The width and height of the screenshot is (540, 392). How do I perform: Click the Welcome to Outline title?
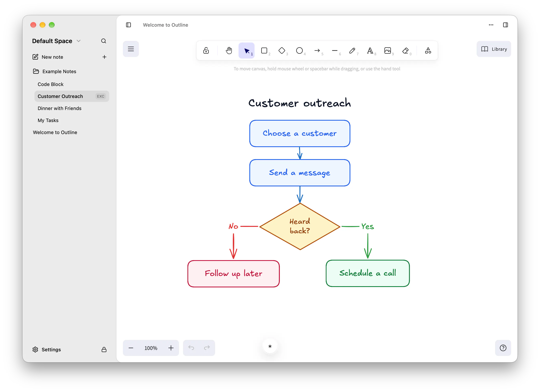point(166,25)
